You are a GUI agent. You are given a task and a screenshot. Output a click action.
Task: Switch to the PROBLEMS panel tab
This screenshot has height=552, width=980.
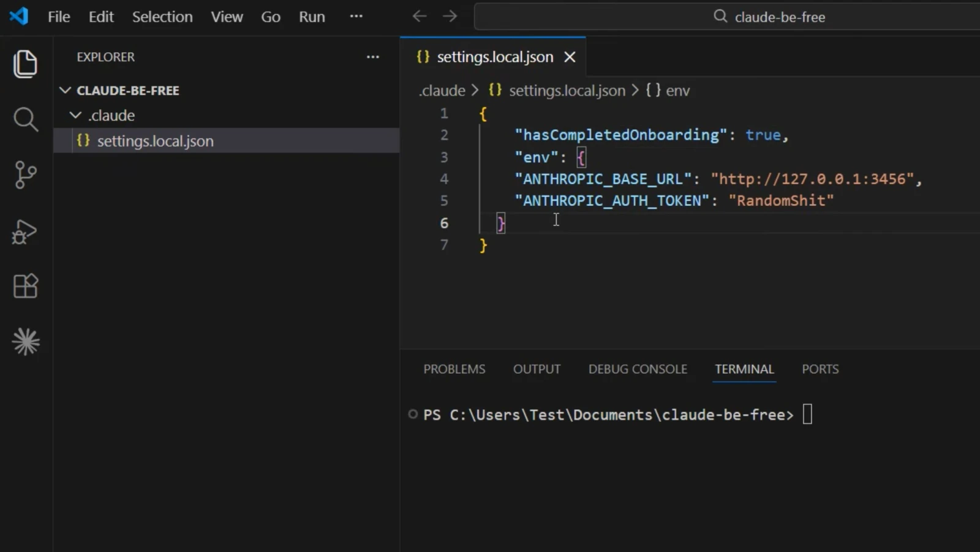click(x=454, y=369)
